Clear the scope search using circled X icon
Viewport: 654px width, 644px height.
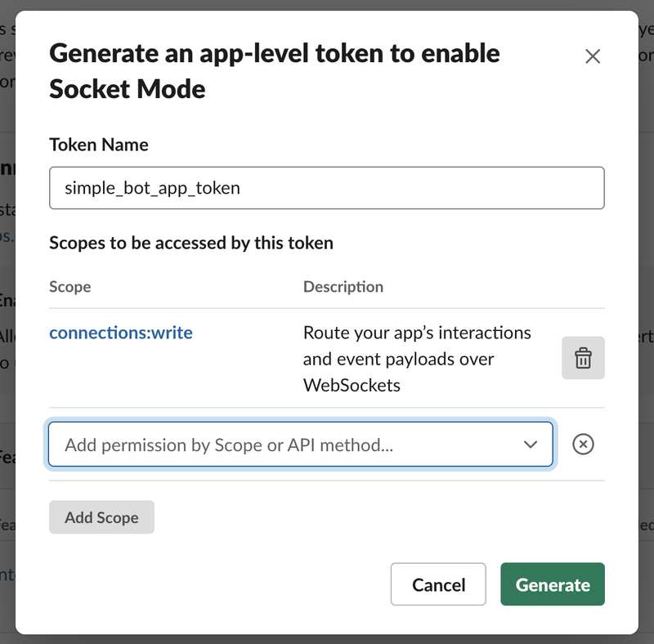click(583, 445)
